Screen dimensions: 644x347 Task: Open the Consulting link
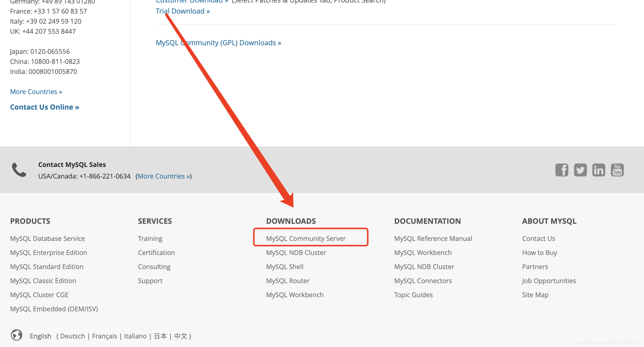154,267
